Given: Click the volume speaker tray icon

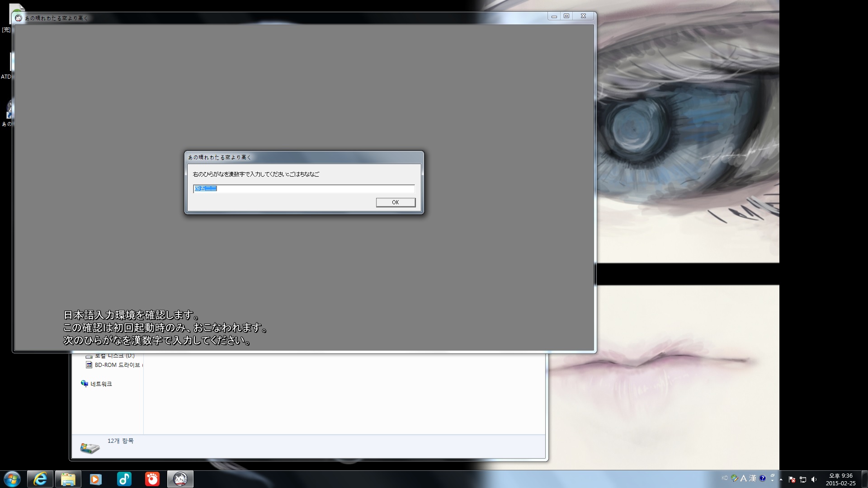Looking at the screenshot, I should point(814,479).
